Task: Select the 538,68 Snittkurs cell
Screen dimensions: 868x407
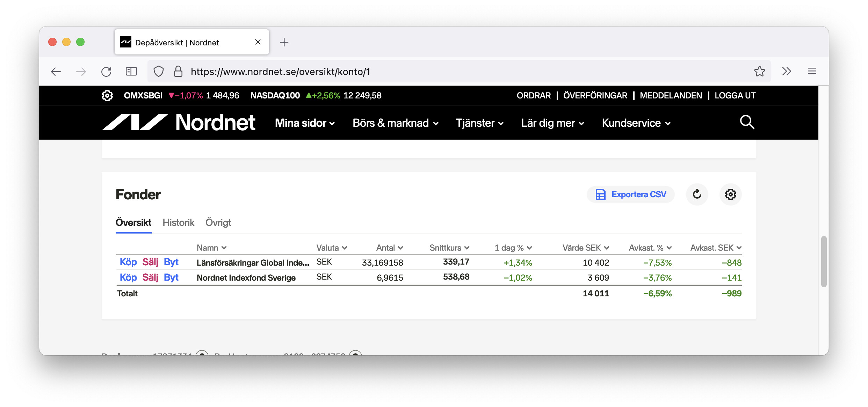Action: pyautogui.click(x=456, y=277)
